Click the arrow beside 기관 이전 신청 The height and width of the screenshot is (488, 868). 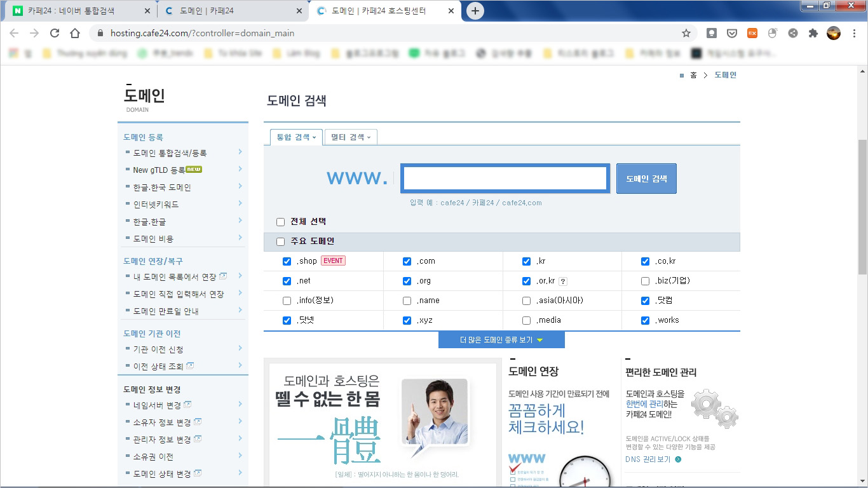pos(240,348)
